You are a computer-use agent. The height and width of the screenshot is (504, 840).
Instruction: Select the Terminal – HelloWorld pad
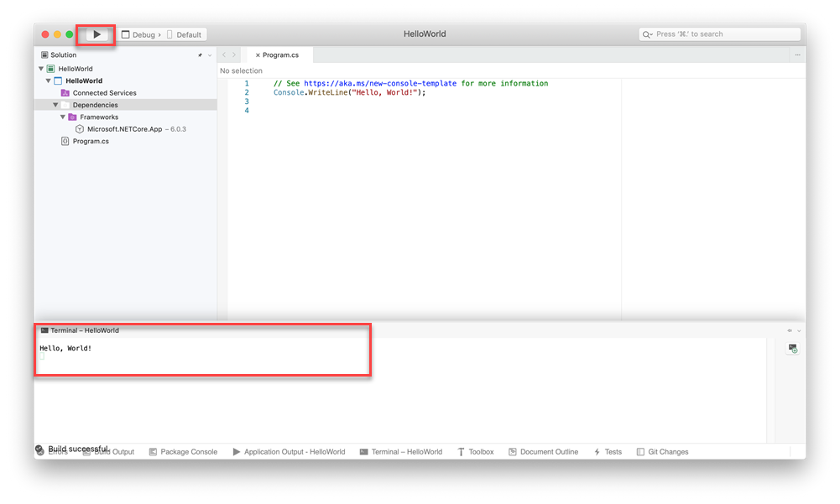401,451
